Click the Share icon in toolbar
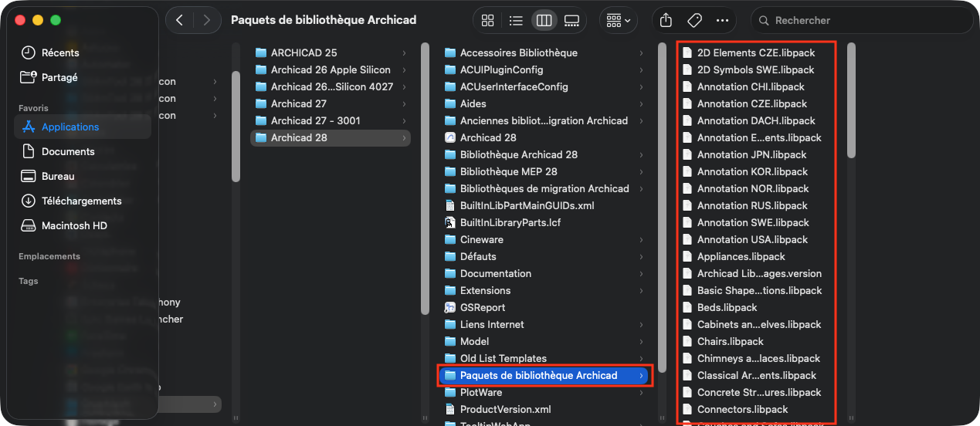The image size is (980, 426). [666, 20]
